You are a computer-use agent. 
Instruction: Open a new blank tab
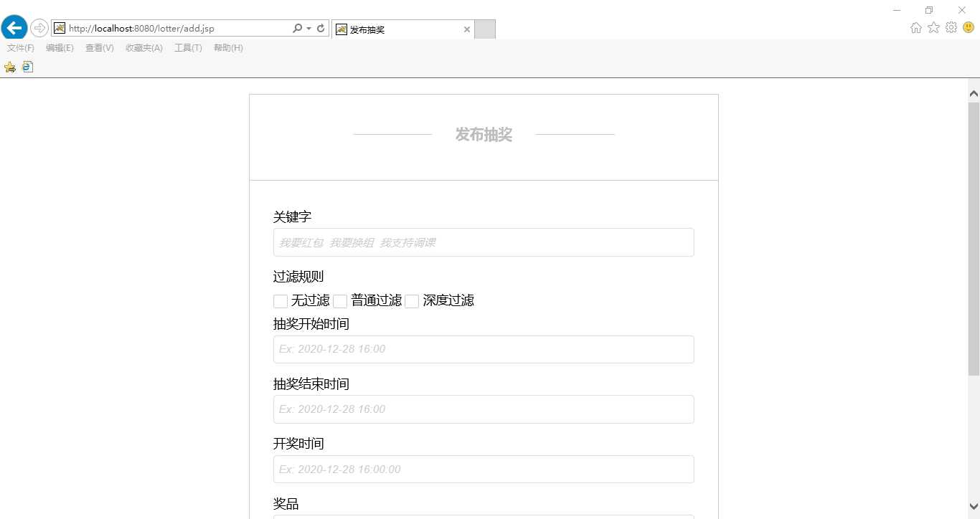point(485,29)
